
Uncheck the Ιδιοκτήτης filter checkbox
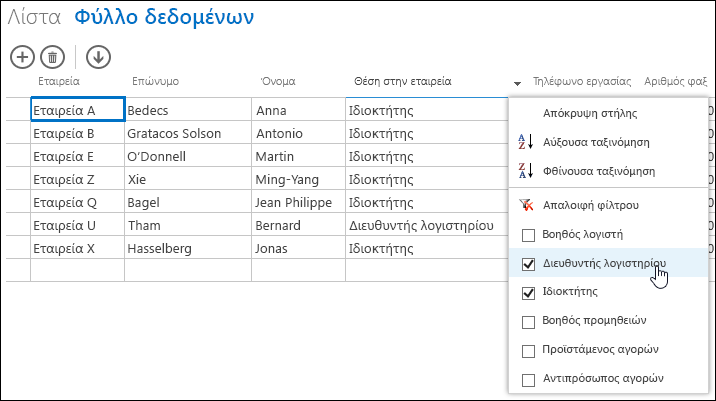[x=528, y=293]
